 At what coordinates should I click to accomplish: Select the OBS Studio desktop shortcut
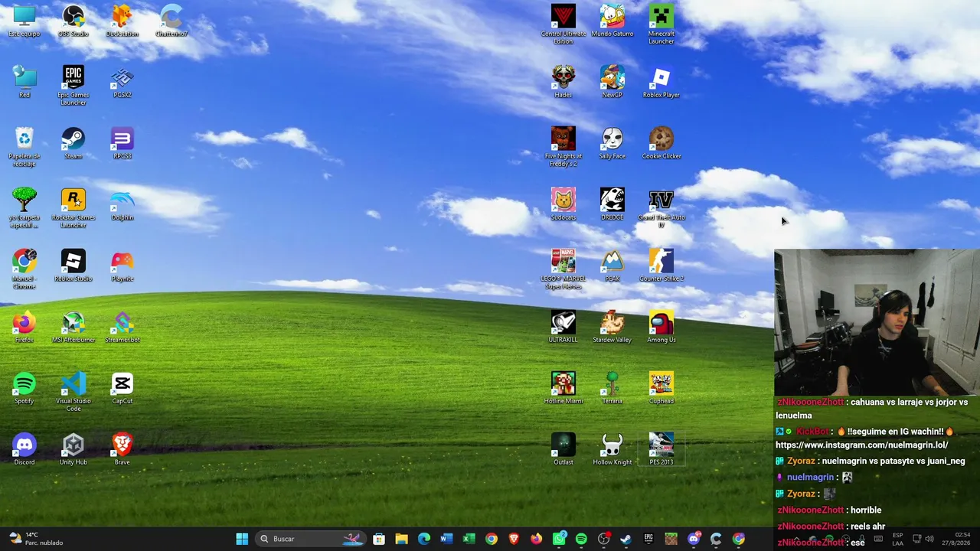[73, 21]
